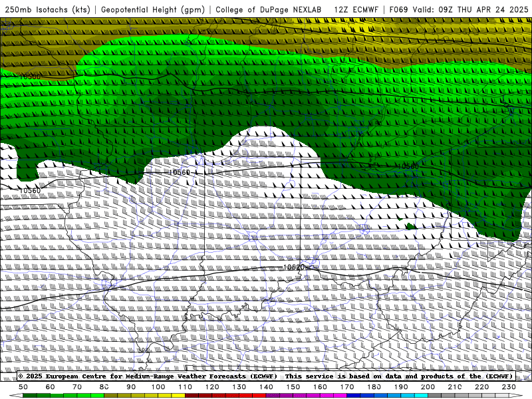This screenshot has width=532, height=399.
Task: Click the right arrow end of color bar
Action: (x=515, y=396)
